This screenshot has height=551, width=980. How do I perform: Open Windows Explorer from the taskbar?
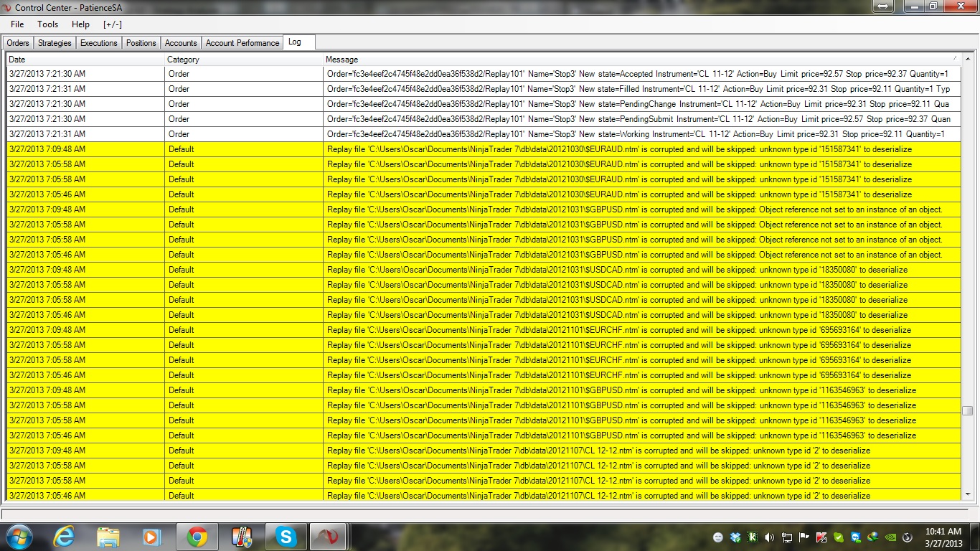[108, 537]
